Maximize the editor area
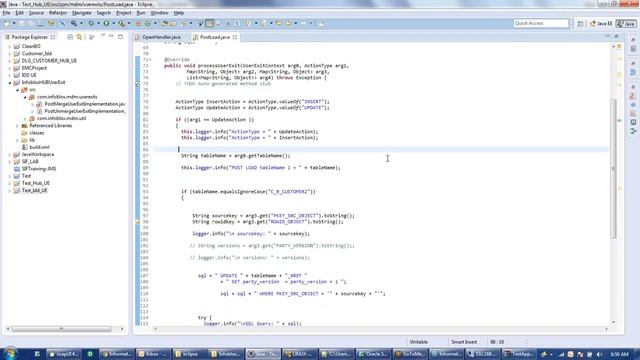The image size is (640, 360). [616, 37]
